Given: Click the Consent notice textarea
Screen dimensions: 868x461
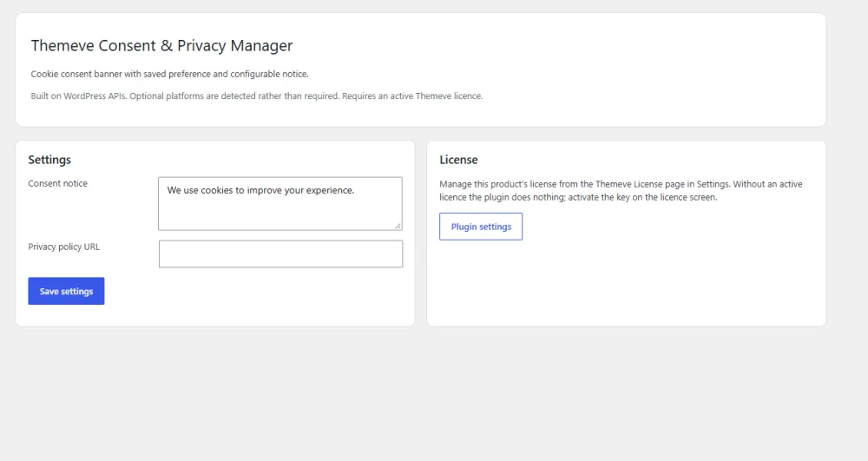Looking at the screenshot, I should point(280,204).
